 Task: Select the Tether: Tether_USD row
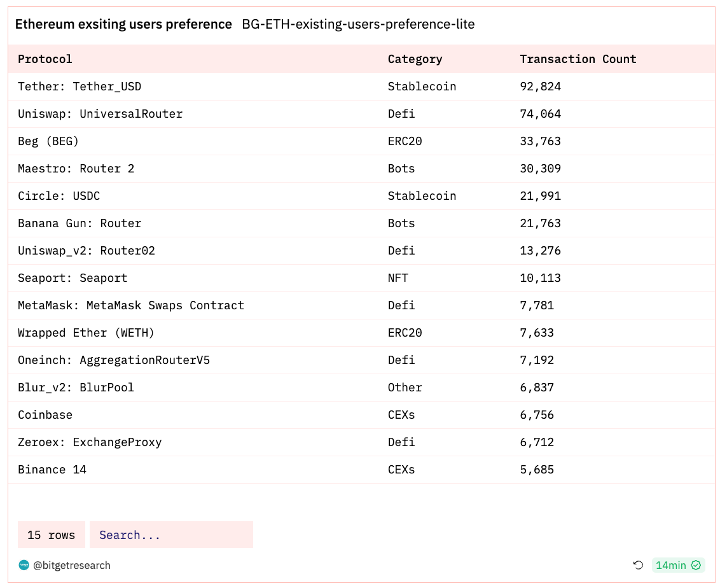[361, 87]
